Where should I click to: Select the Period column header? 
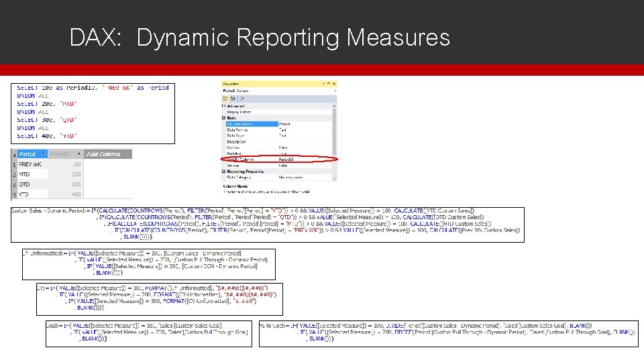[32, 154]
